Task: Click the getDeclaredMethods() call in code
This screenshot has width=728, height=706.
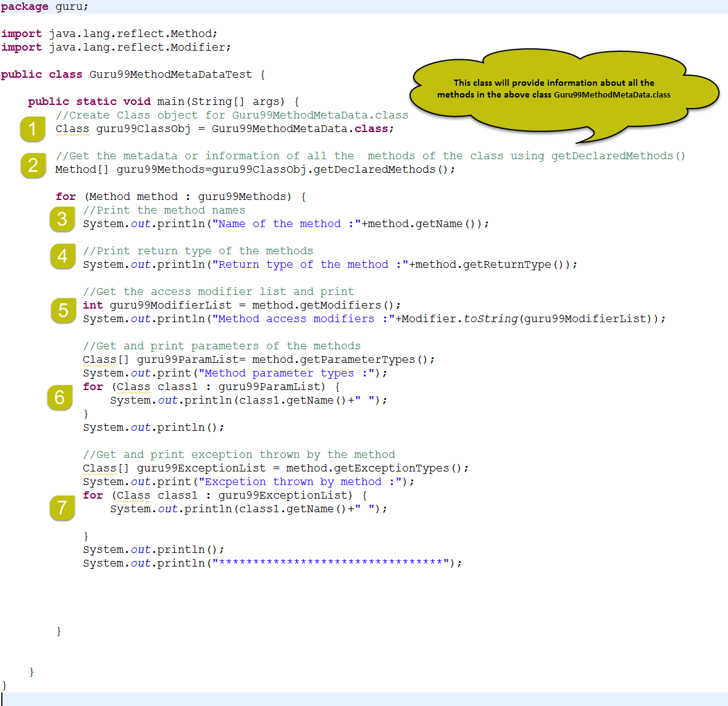Action: click(x=383, y=170)
